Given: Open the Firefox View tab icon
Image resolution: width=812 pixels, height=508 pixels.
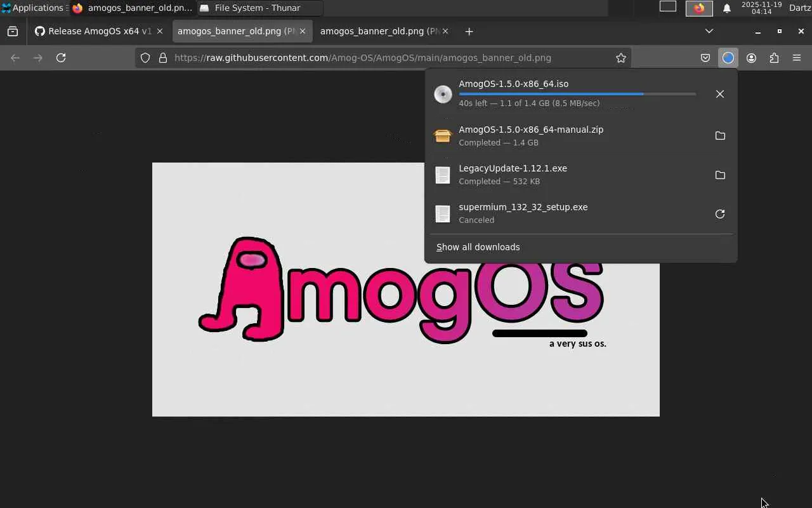Looking at the screenshot, I should click(13, 31).
